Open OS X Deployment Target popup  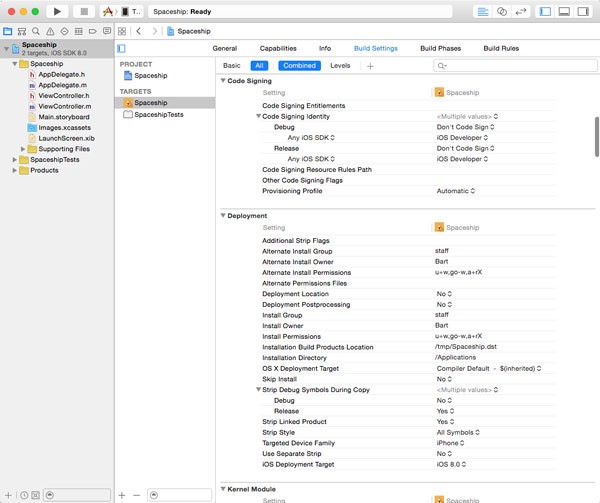(x=489, y=368)
